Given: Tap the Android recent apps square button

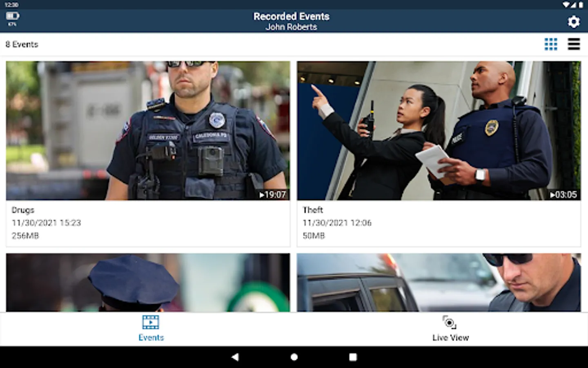Looking at the screenshot, I should tap(353, 357).
